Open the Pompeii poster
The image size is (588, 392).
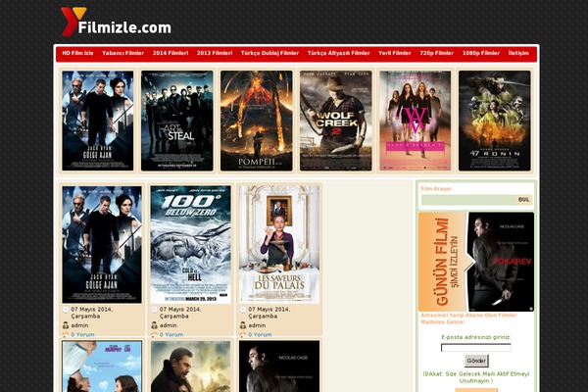257,121
